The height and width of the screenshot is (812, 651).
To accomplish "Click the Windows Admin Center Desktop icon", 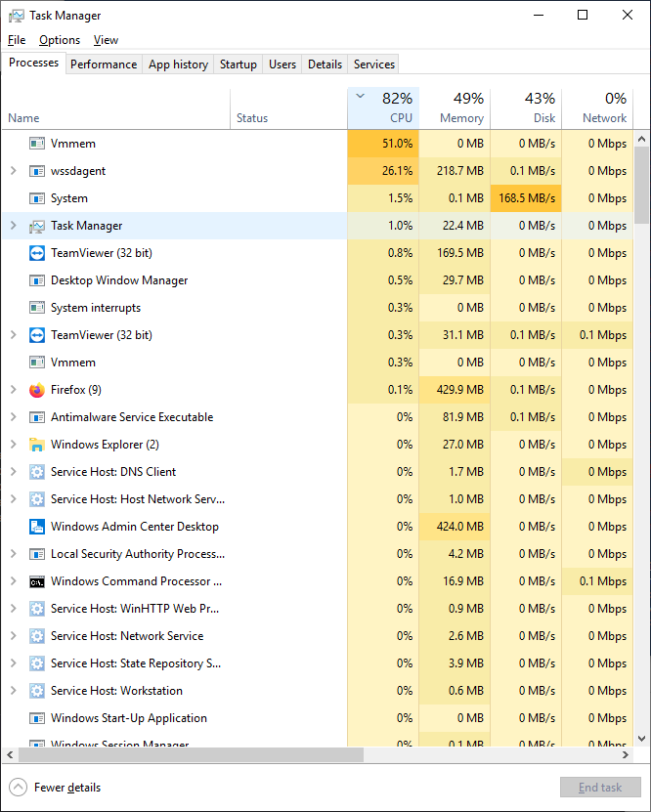I will 36,526.
